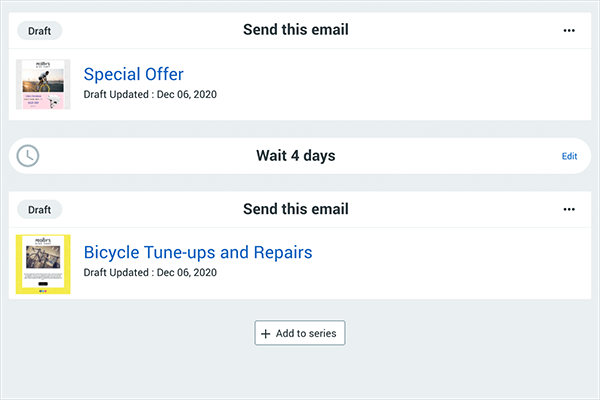The height and width of the screenshot is (400, 600).
Task: Click the Draft Updated date under Bicycle Tune-ups
Action: coord(150,273)
